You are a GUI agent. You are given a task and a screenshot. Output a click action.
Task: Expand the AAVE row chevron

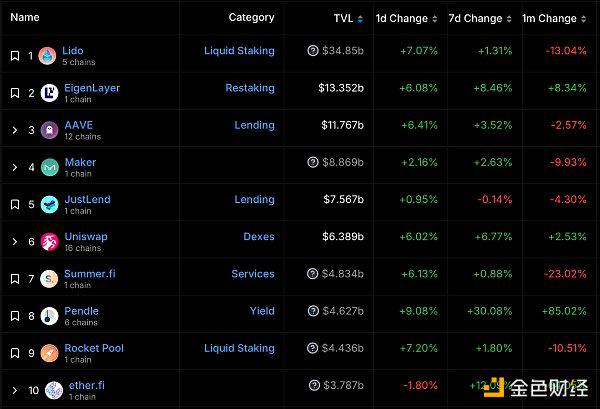tap(14, 130)
